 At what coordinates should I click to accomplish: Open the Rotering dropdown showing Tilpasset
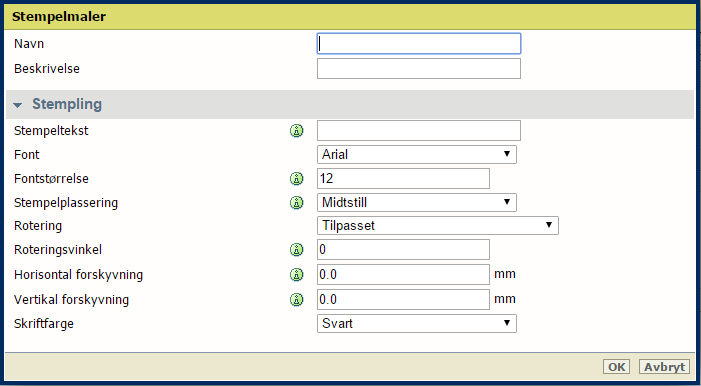point(438,225)
